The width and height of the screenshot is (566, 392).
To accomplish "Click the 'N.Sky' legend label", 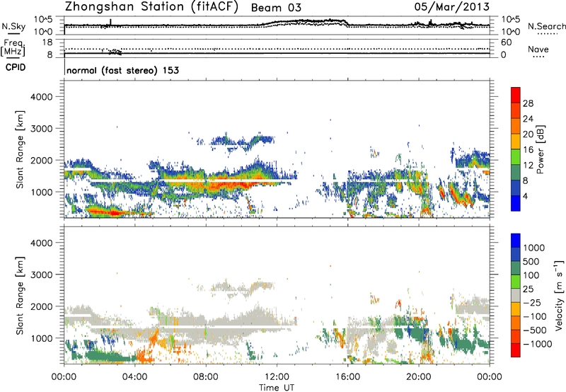I will [13, 26].
